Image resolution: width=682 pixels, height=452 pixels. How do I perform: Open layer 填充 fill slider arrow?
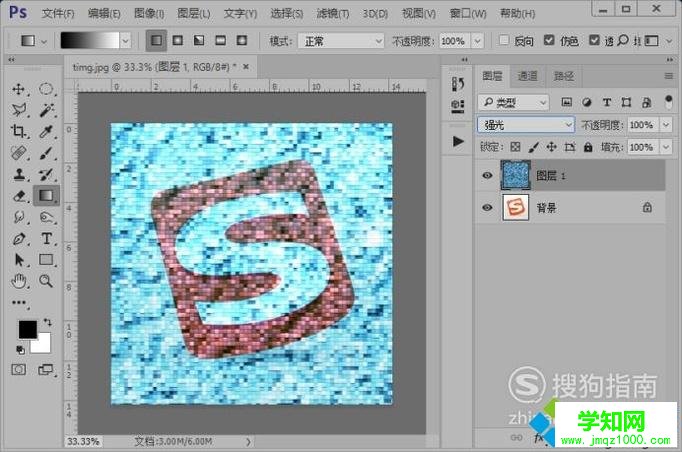(x=666, y=147)
